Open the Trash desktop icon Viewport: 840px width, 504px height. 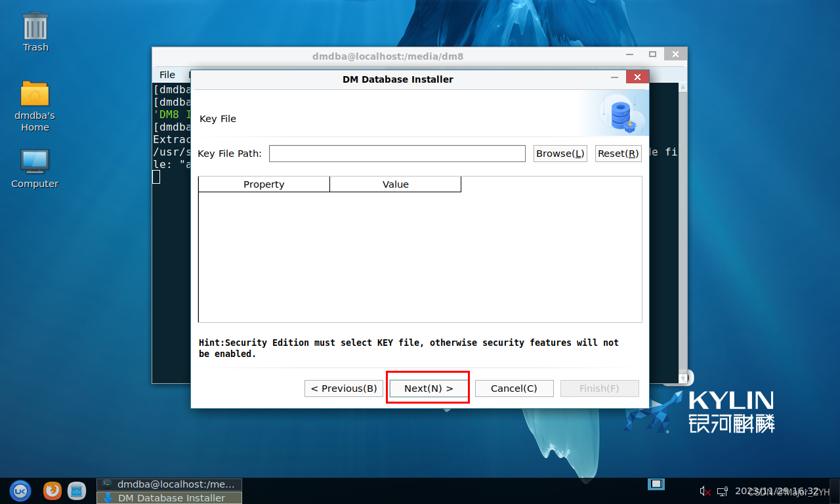(x=35, y=33)
